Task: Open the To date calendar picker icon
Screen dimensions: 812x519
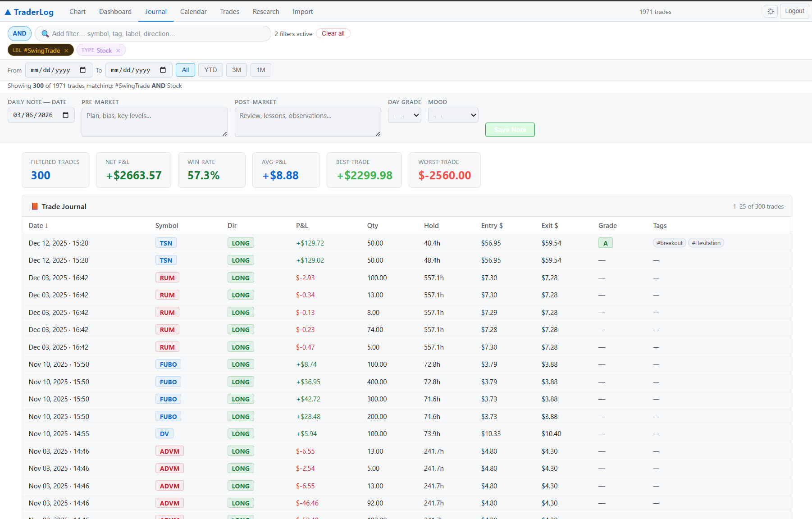Action: pos(163,70)
